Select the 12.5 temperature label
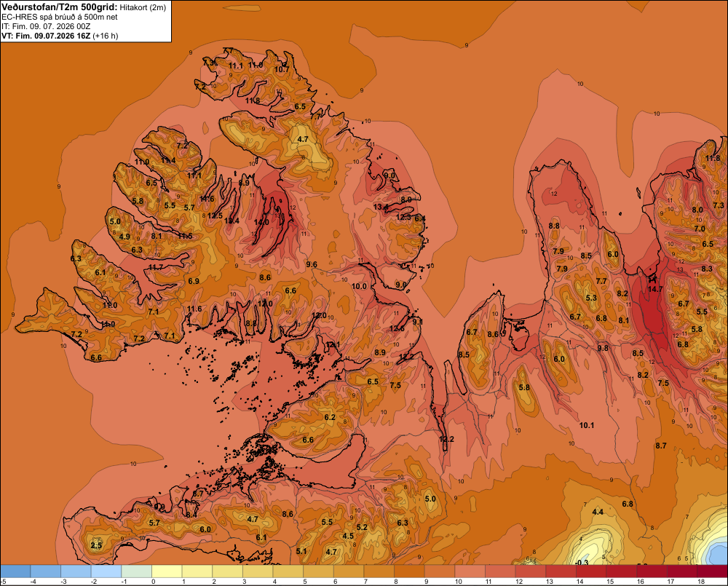Viewport: 728px width, 586px height. [215, 215]
